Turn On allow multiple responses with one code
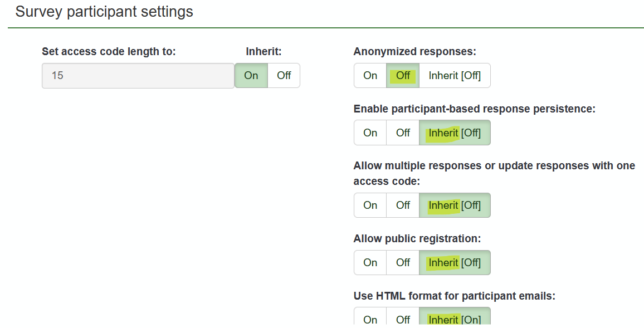The width and height of the screenshot is (644, 328). click(x=370, y=205)
